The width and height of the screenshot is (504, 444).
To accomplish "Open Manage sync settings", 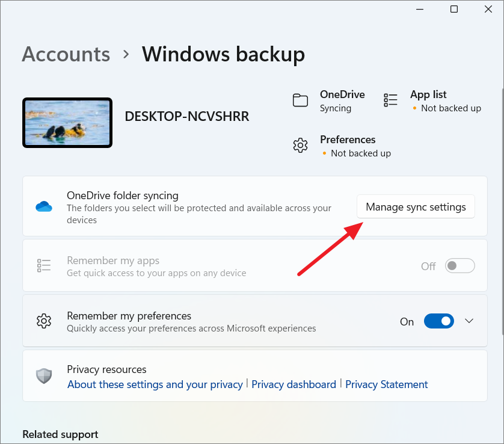I will coord(416,206).
